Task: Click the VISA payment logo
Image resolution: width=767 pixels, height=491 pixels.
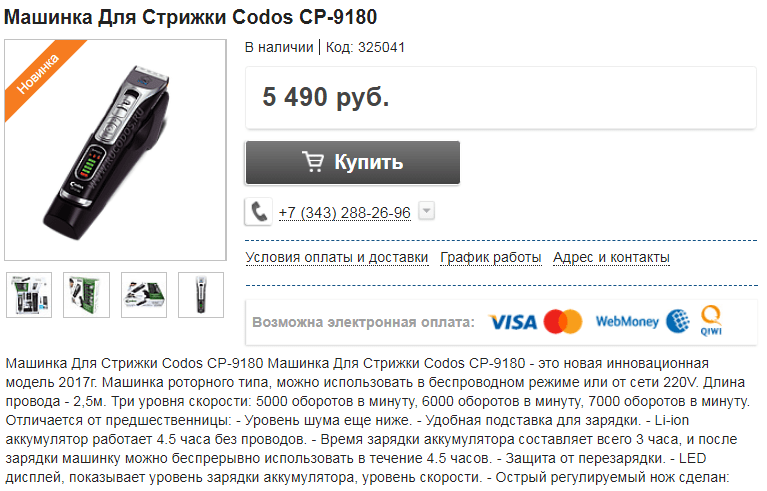Action: click(513, 322)
